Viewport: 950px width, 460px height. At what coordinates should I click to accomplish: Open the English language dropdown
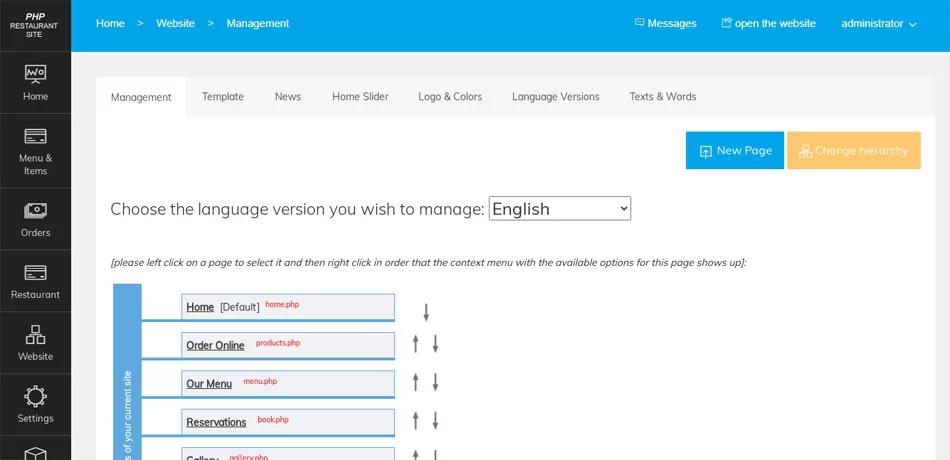[560, 208]
